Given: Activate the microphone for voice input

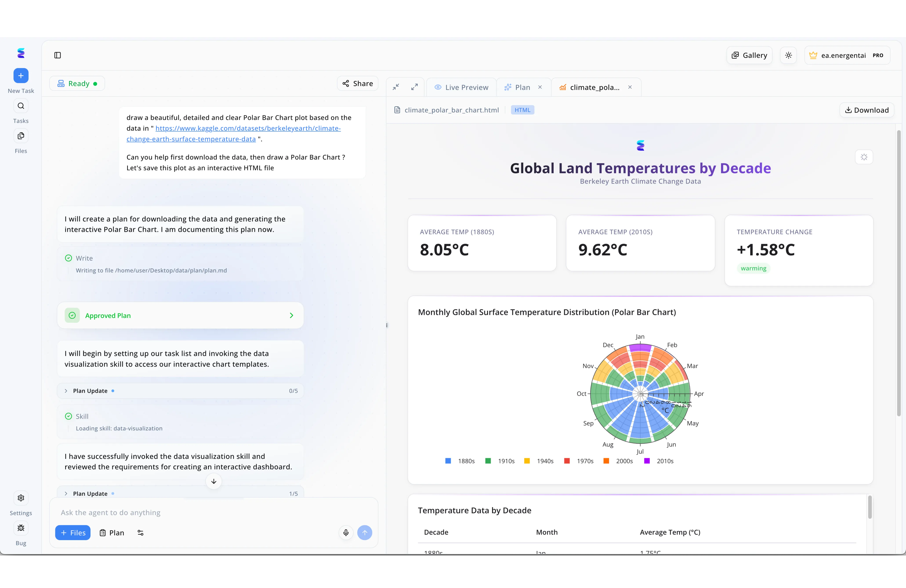Looking at the screenshot, I should click(346, 533).
